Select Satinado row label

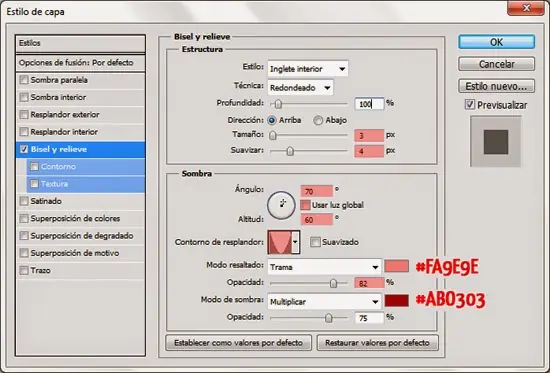click(x=46, y=201)
